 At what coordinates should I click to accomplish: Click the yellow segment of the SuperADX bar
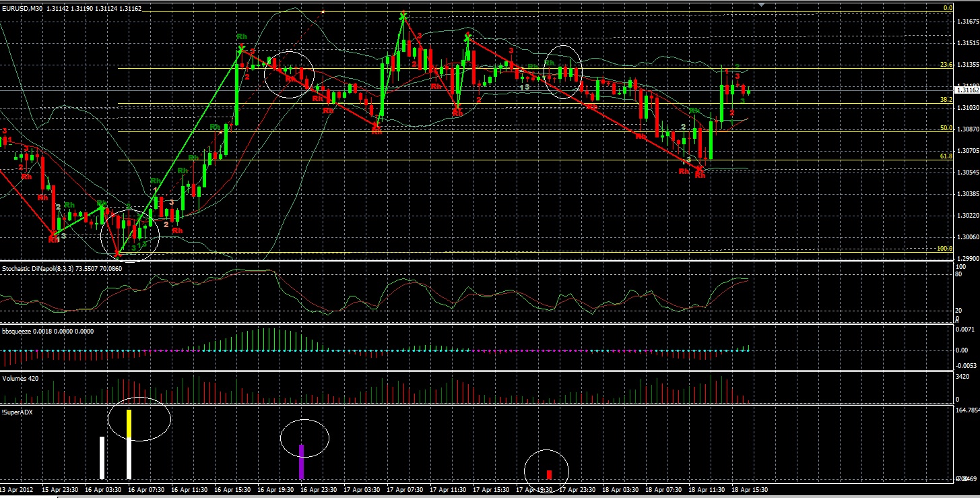[129, 422]
